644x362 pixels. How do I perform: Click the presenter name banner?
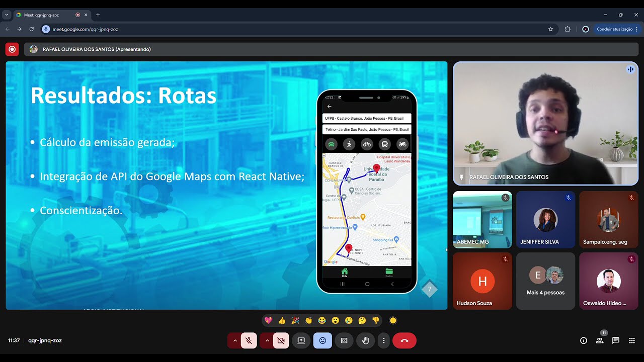click(x=332, y=49)
